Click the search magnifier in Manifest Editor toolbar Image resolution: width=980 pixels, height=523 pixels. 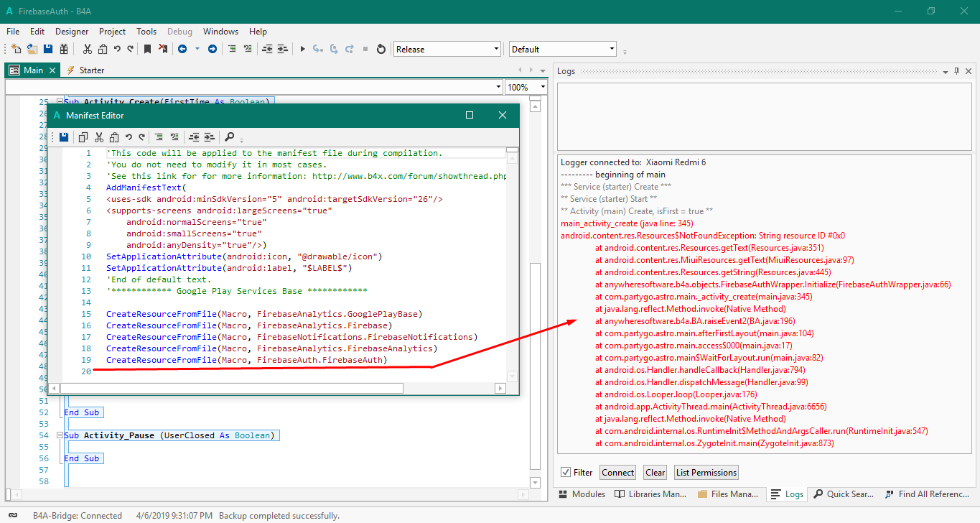coord(229,137)
